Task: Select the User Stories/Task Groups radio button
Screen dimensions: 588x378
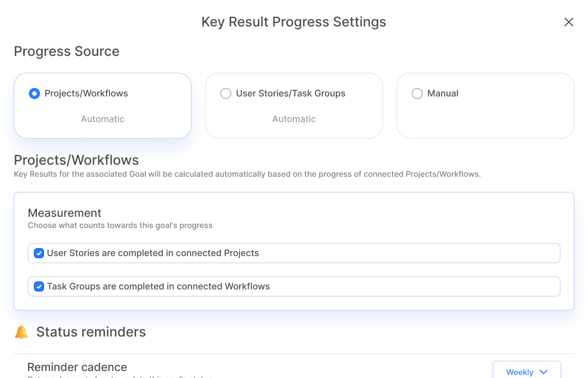Action: point(226,93)
